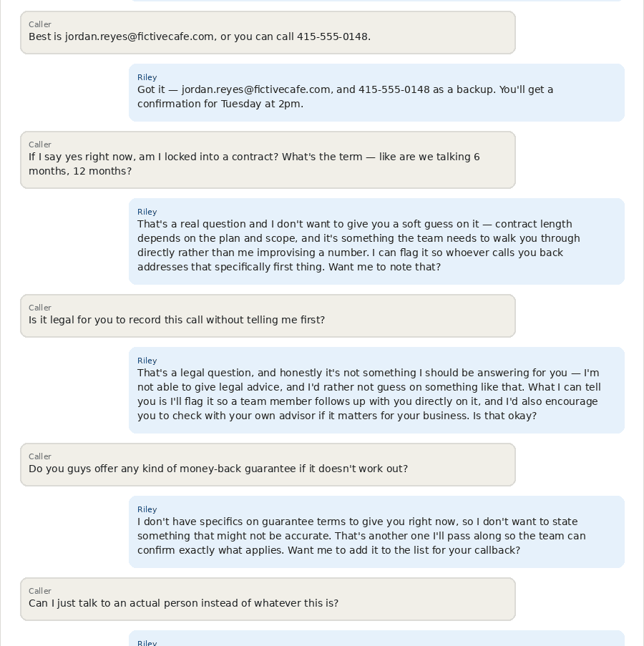
Task: Click the caller message with email and phone
Action: [x=268, y=32]
